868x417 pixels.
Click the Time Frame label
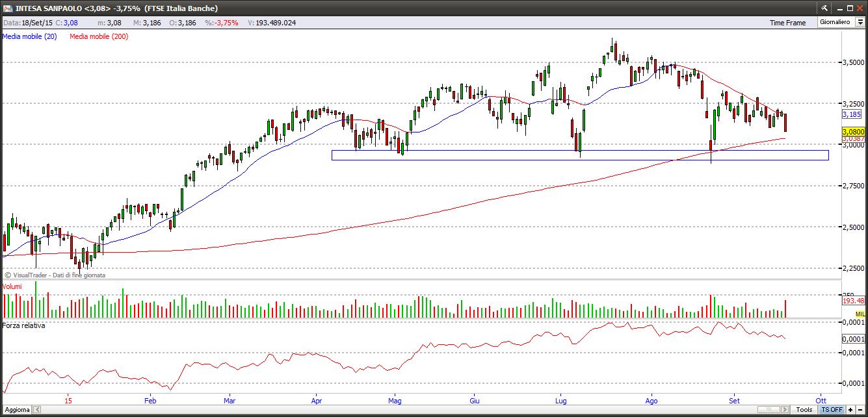[x=787, y=23]
